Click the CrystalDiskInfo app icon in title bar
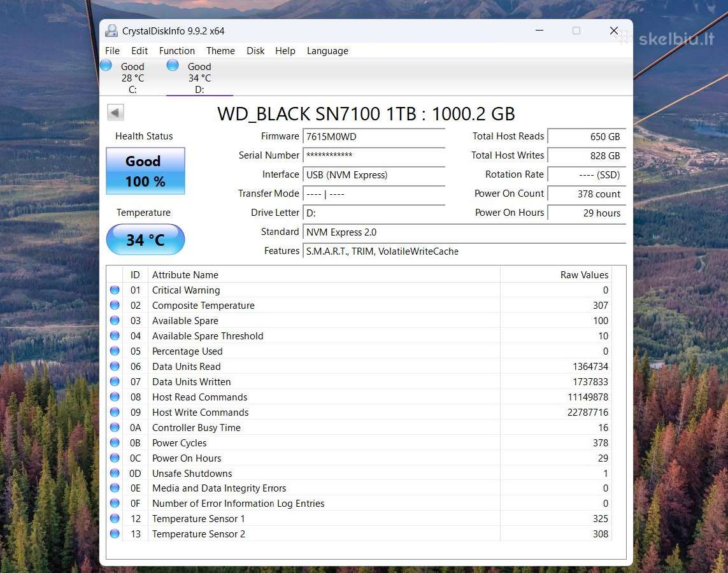This screenshot has width=728, height=573. tap(111, 31)
